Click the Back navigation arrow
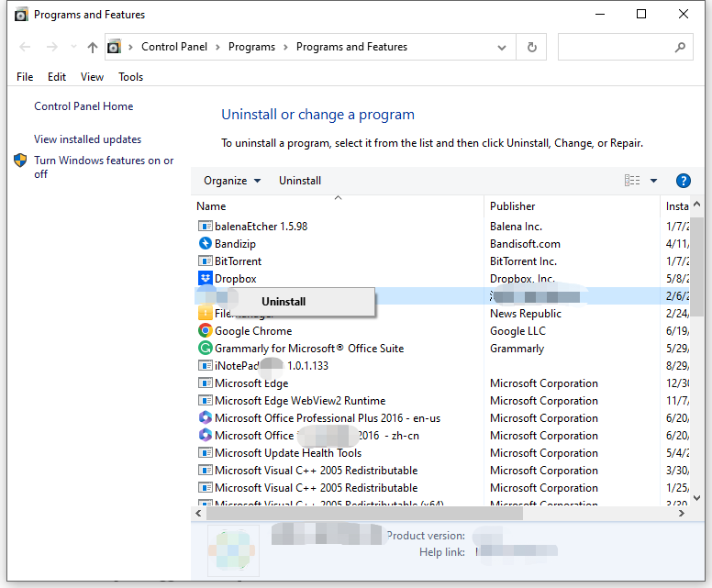The image size is (712, 588). [25, 47]
